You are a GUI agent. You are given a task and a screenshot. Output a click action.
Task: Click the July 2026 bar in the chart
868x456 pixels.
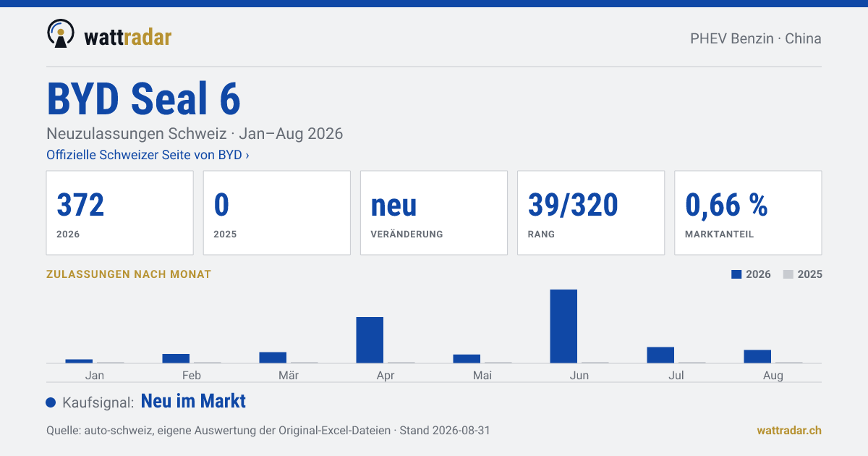660,355
